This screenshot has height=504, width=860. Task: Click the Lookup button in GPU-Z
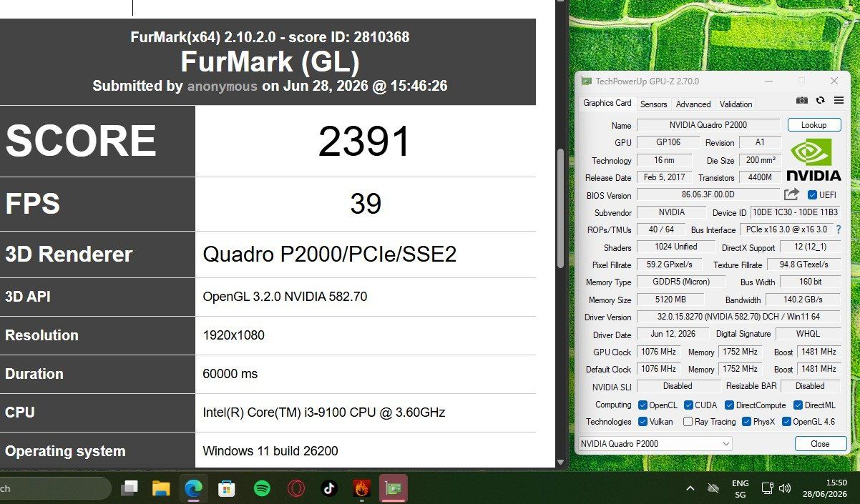[813, 125]
